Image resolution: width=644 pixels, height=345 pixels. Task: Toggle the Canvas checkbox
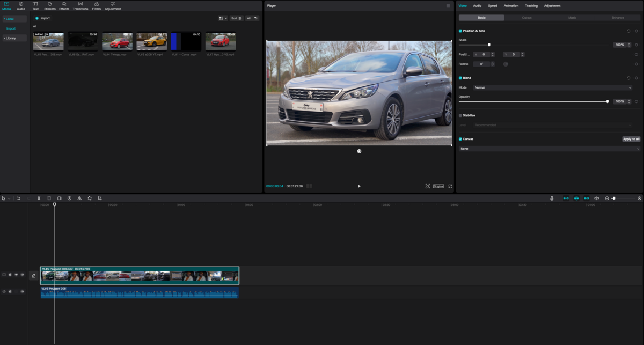coord(460,139)
